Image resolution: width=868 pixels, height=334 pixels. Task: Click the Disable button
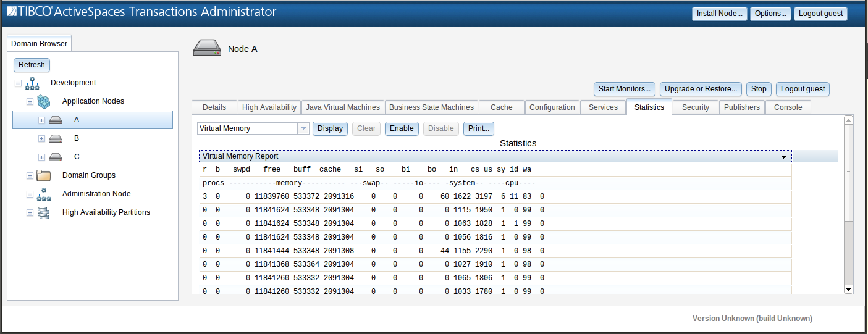[441, 128]
